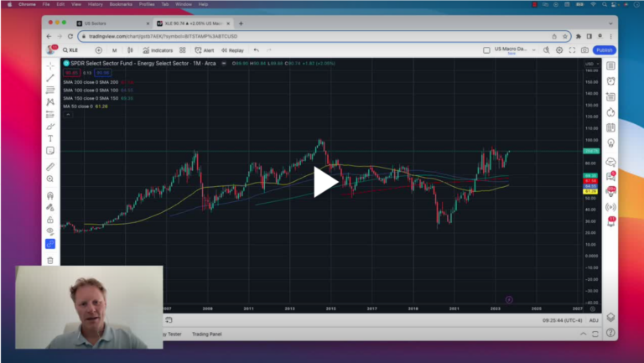Play the video with center play button
Screen dimensions: 644x363
325,182
